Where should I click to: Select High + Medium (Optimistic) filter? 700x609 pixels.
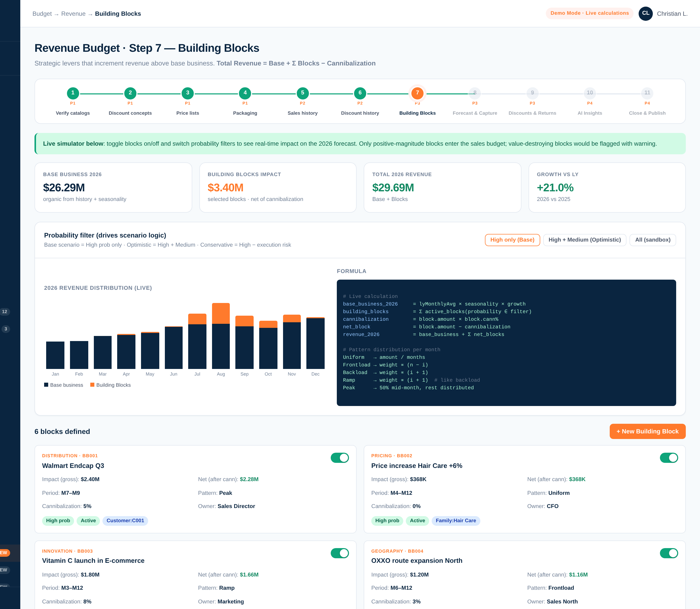click(585, 240)
